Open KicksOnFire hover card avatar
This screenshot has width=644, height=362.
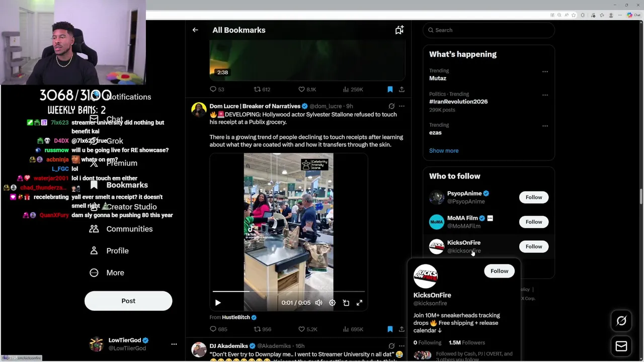point(426,276)
